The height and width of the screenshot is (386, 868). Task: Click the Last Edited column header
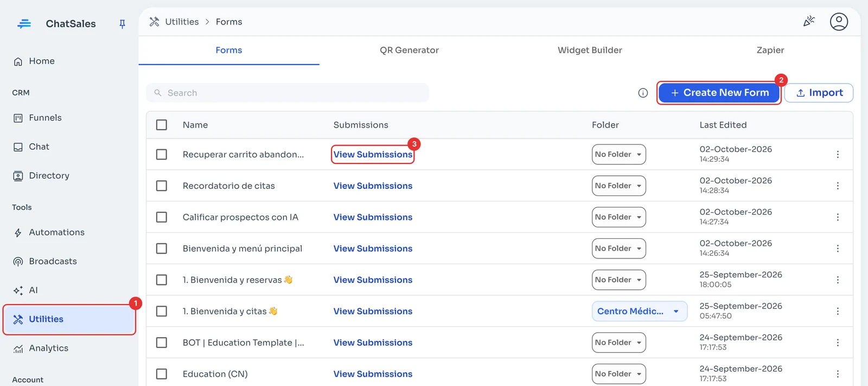coord(723,125)
